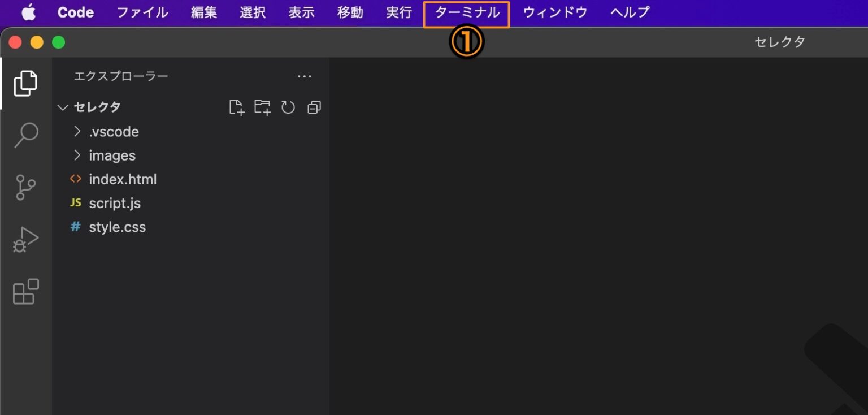Open the Explorer views menu via ellipsis

pos(305,76)
